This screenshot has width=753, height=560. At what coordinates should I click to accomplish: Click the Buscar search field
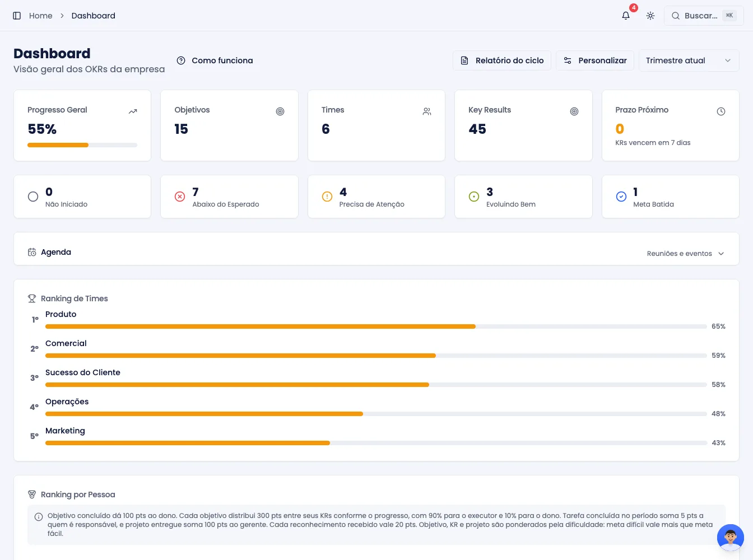tap(704, 16)
